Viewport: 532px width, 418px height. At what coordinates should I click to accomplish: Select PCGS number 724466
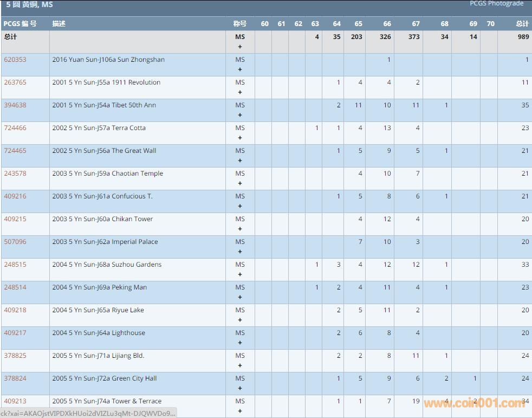[x=15, y=128]
